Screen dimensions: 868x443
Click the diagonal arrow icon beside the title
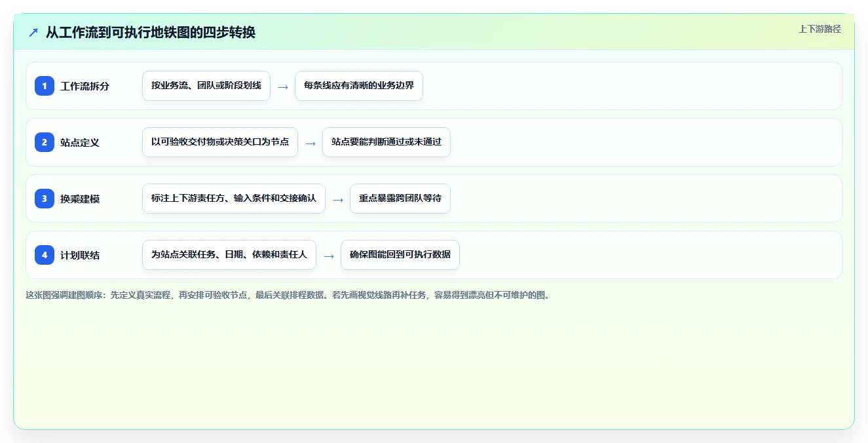click(33, 32)
